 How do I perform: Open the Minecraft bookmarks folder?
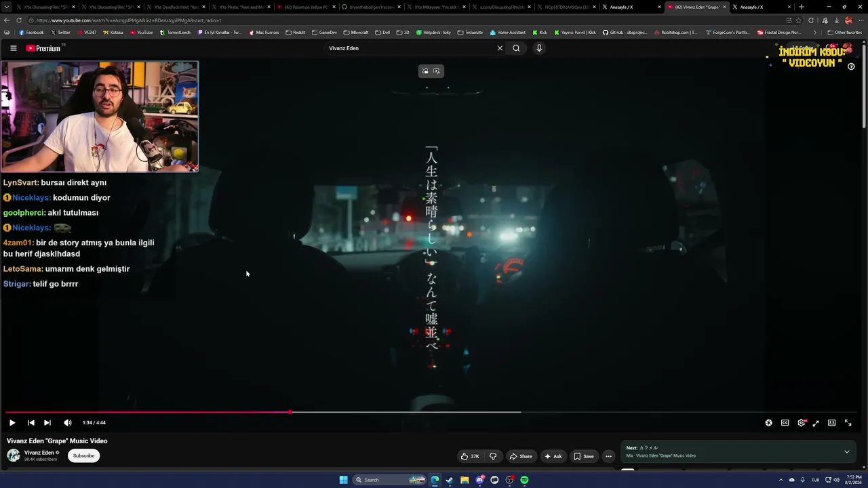tap(356, 33)
